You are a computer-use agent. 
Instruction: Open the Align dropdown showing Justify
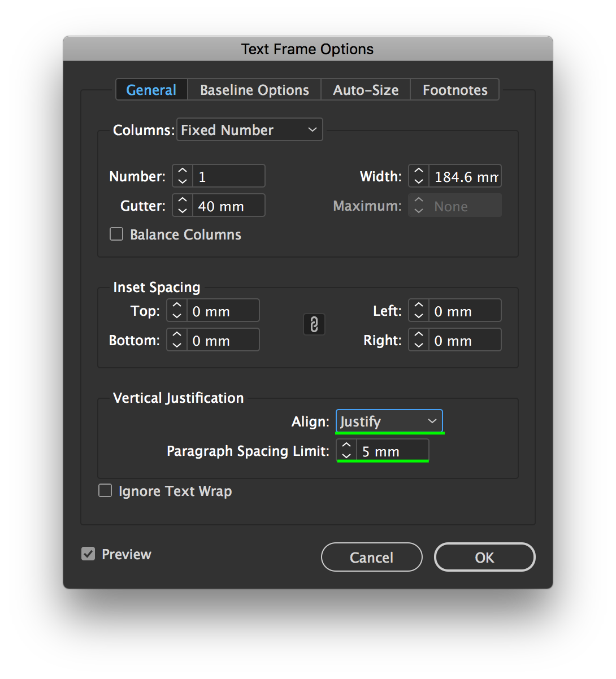point(389,421)
